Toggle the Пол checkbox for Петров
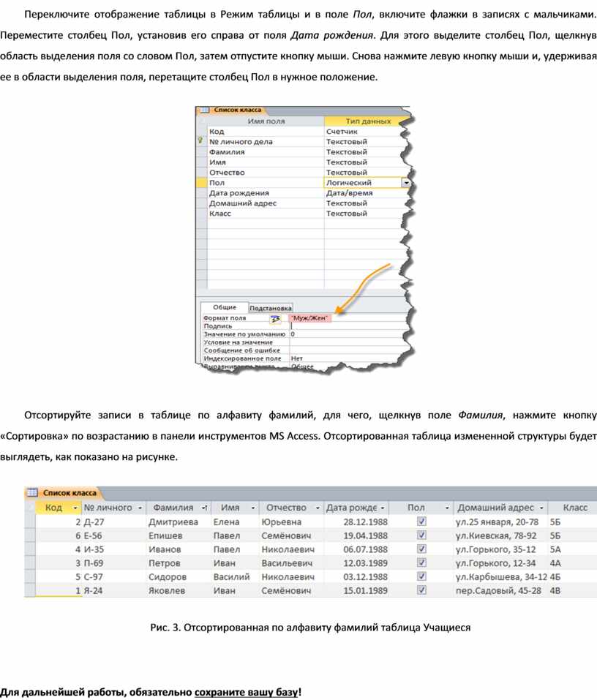Image resolution: width=597 pixels, height=700 pixels. [x=421, y=562]
